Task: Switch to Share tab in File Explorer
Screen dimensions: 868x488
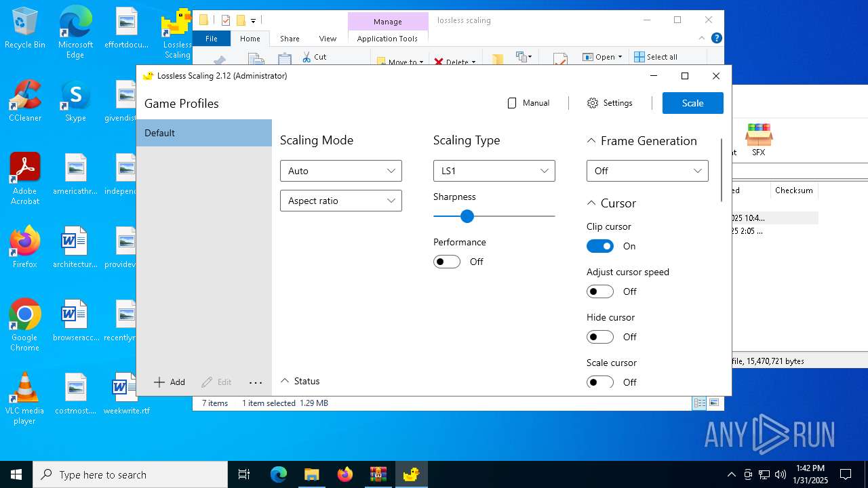Action: pos(290,39)
